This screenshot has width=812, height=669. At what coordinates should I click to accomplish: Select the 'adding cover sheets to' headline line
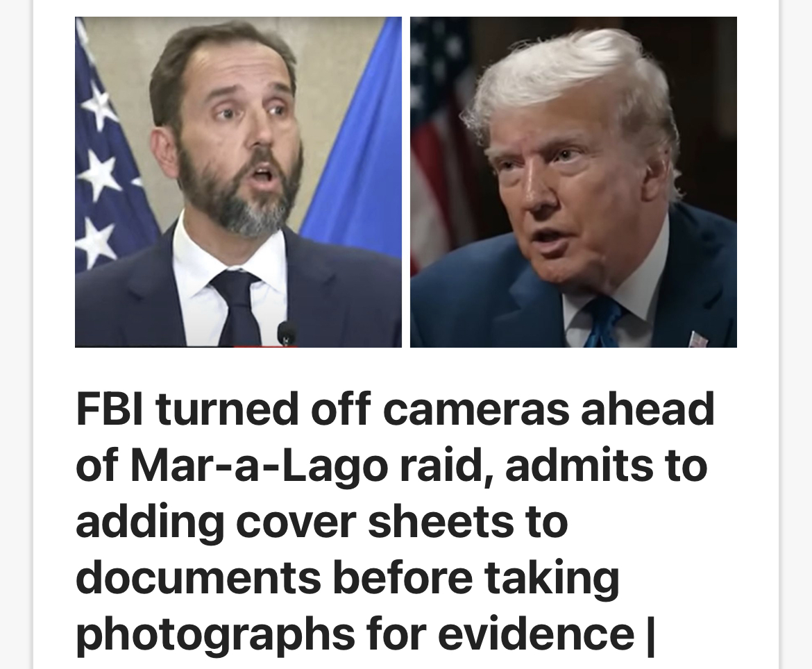[321, 521]
